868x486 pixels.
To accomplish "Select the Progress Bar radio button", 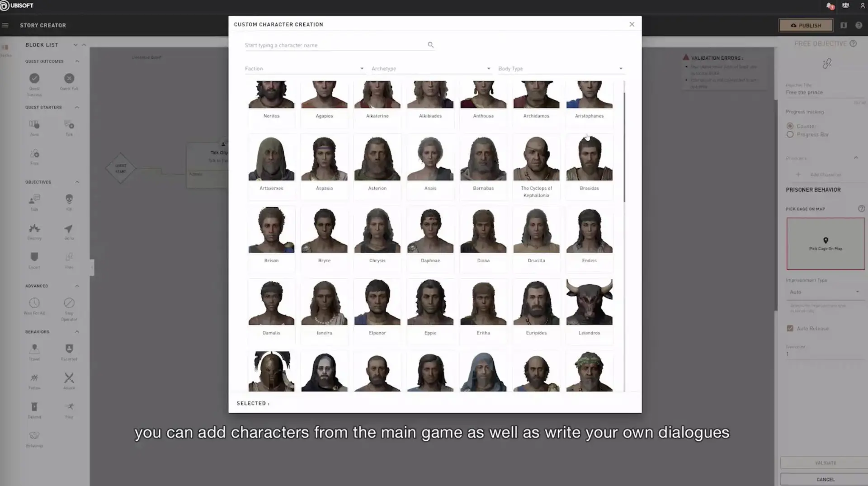I will click(790, 134).
